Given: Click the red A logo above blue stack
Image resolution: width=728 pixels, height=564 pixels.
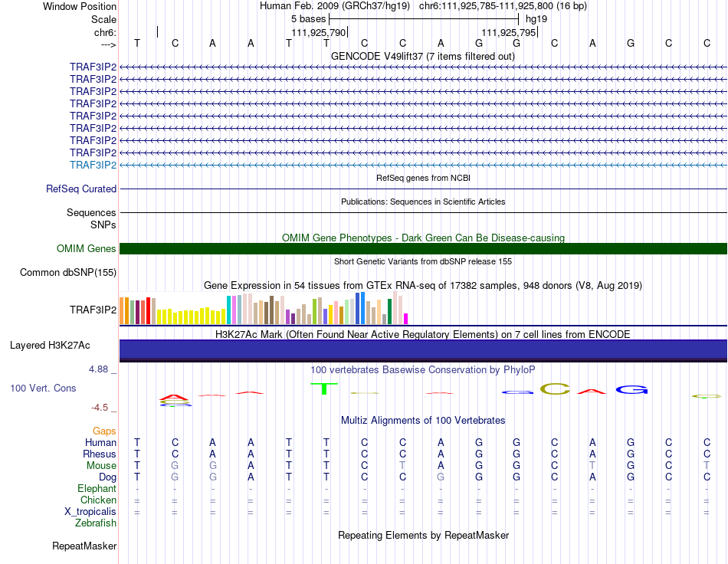Looking at the screenshot, I should [174, 398].
